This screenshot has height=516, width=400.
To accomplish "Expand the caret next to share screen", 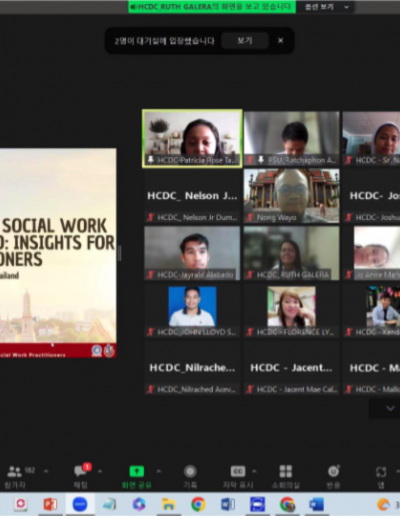I will click(x=159, y=471).
